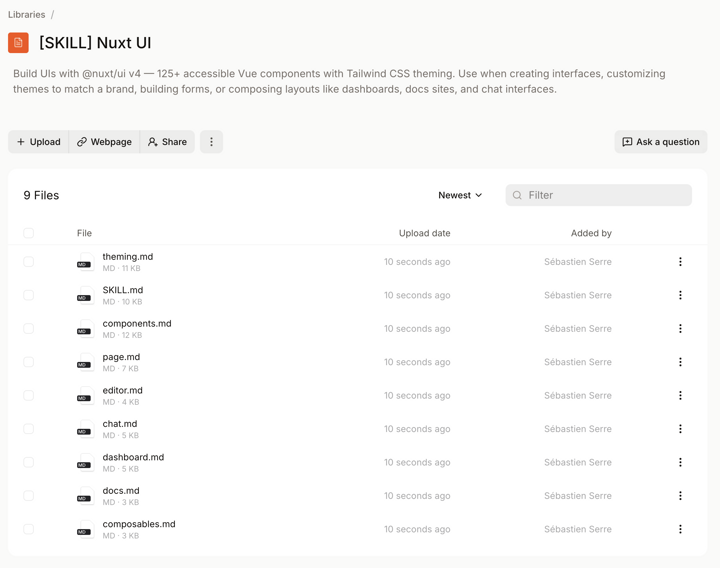The image size is (720, 568).
Task: Select the SKILL.md row checkbox
Action: [x=28, y=295]
